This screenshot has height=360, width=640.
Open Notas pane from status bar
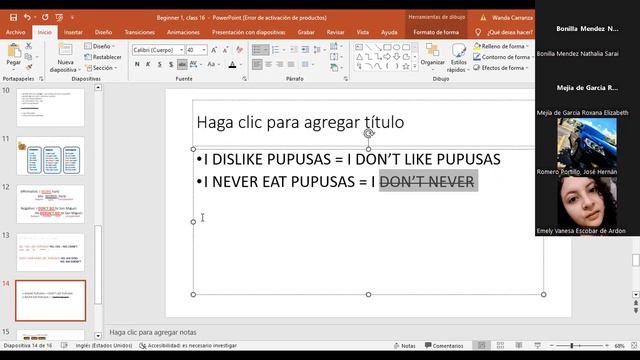(x=404, y=345)
